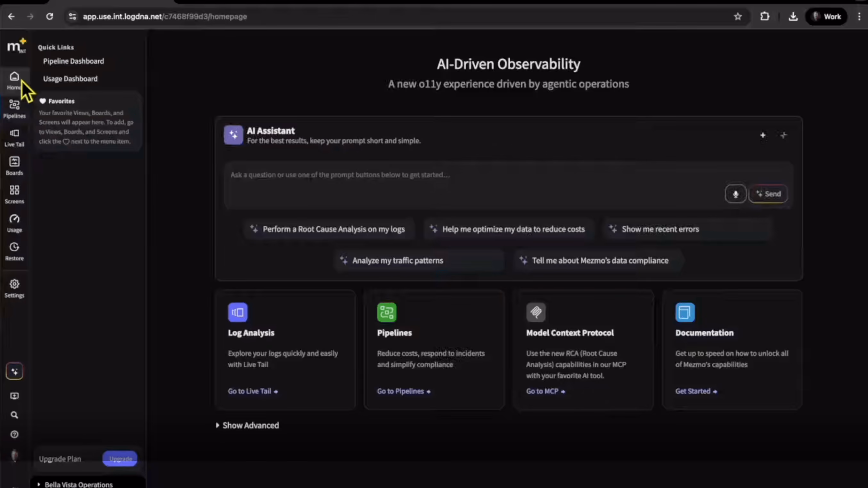Click the Log Analysis card icon
This screenshot has width=868, height=488.
pos(238,312)
